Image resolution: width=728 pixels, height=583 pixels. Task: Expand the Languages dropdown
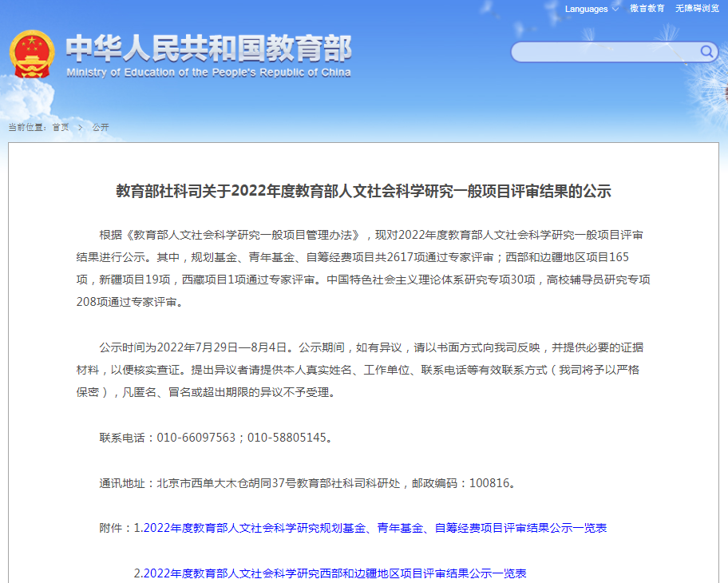pos(587,9)
